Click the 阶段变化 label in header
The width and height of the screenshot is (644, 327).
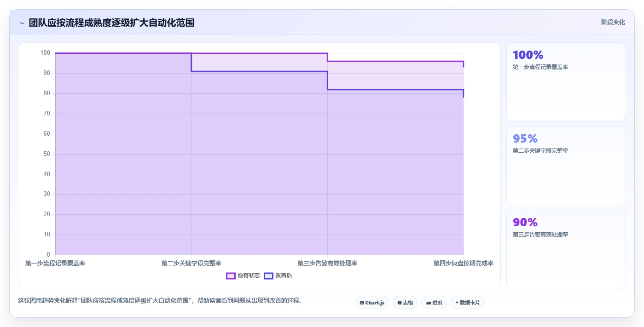click(613, 22)
